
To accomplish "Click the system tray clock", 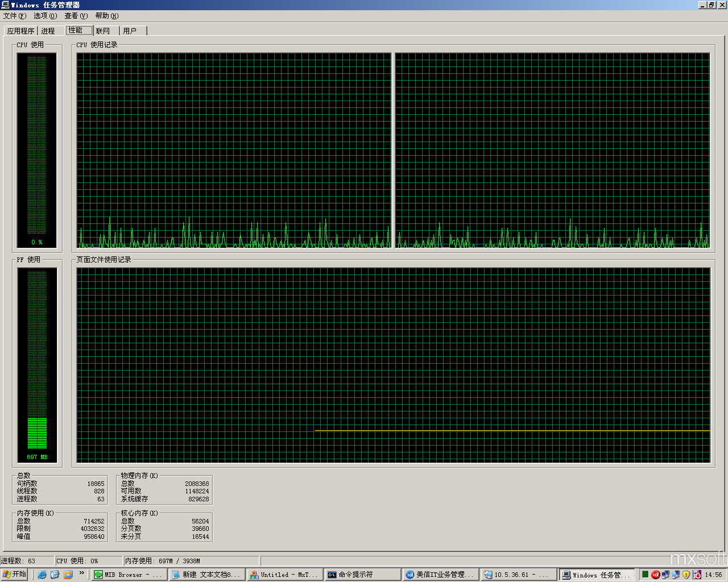I will tap(713, 575).
